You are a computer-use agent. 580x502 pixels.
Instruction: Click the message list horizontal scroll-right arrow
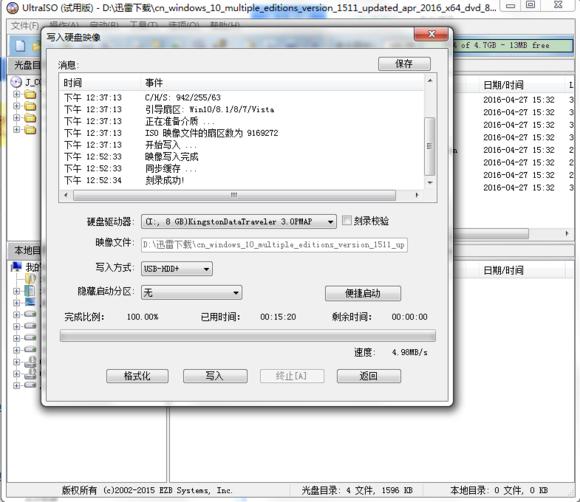[417, 195]
